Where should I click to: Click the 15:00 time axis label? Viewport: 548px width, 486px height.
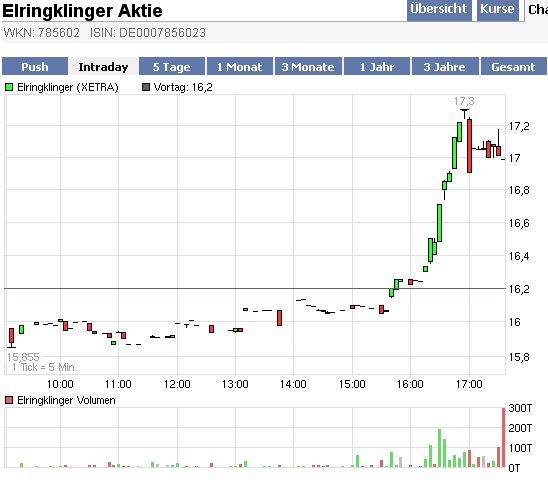(352, 384)
